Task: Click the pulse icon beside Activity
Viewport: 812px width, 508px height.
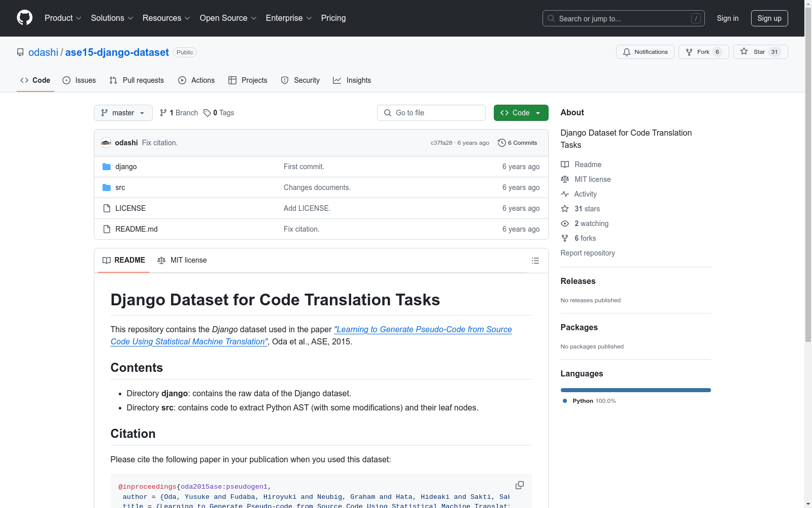Action: (x=565, y=194)
